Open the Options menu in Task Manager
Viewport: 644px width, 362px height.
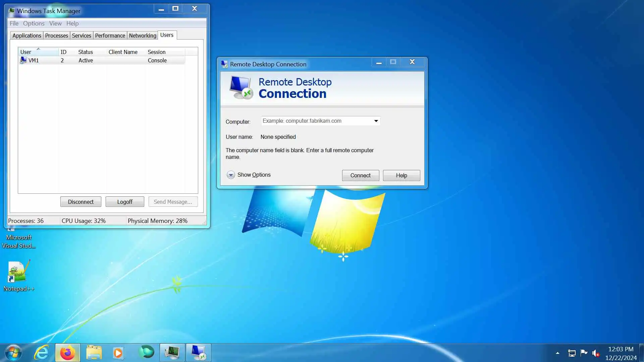coord(34,23)
